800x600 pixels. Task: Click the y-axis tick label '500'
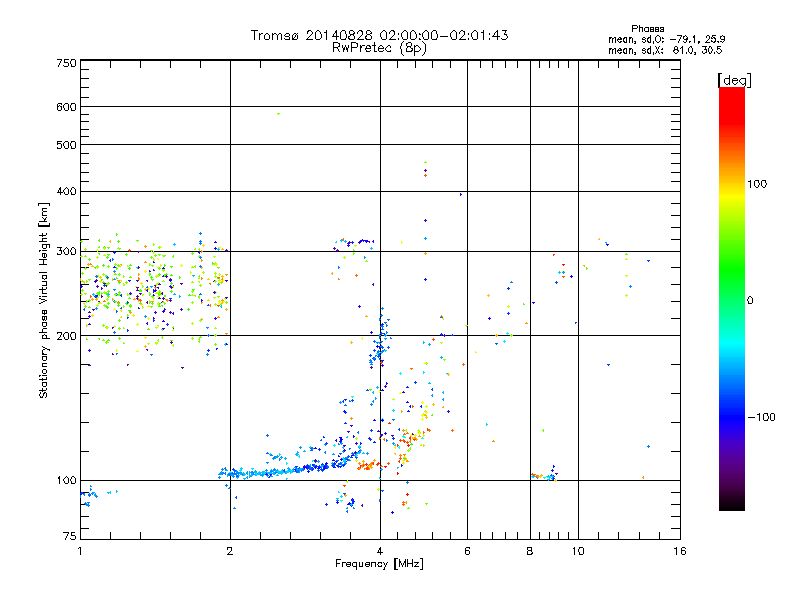66,145
